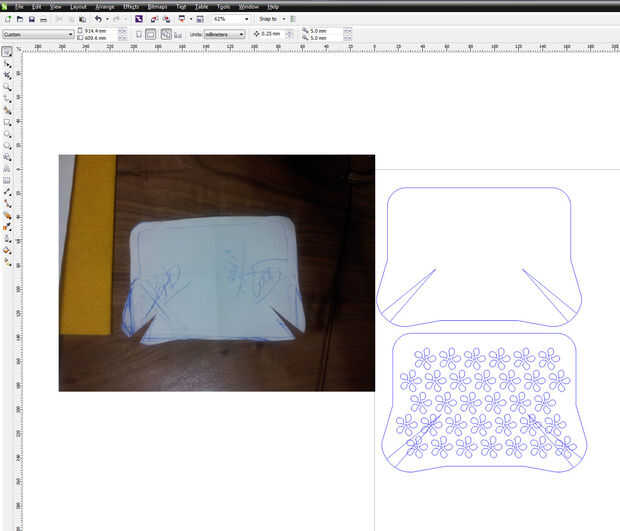The height and width of the screenshot is (531, 620).
Task: Apply page layout to all pages
Action: click(x=166, y=34)
